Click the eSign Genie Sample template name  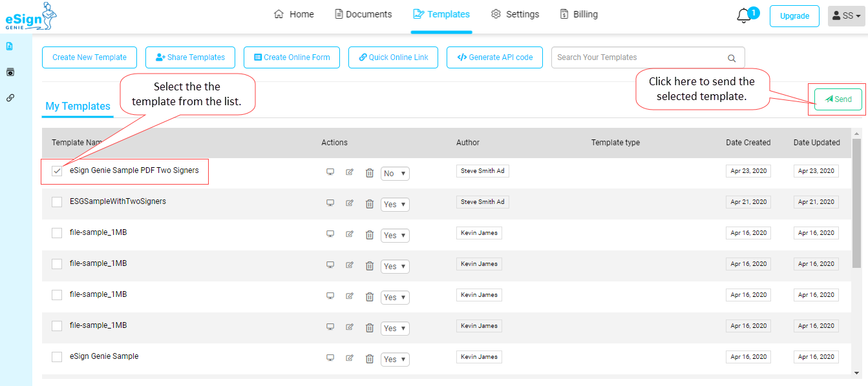coord(104,356)
